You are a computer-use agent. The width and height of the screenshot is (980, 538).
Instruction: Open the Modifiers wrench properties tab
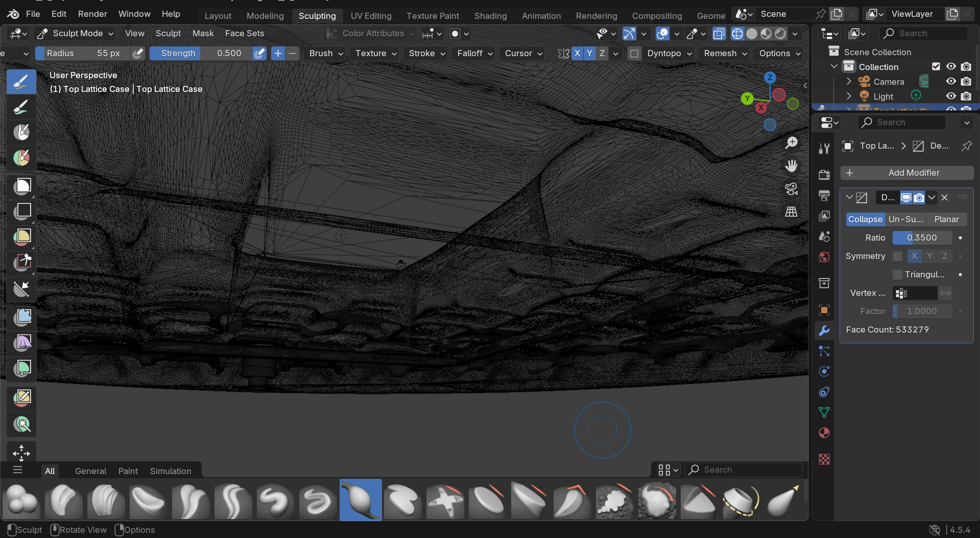(x=824, y=331)
